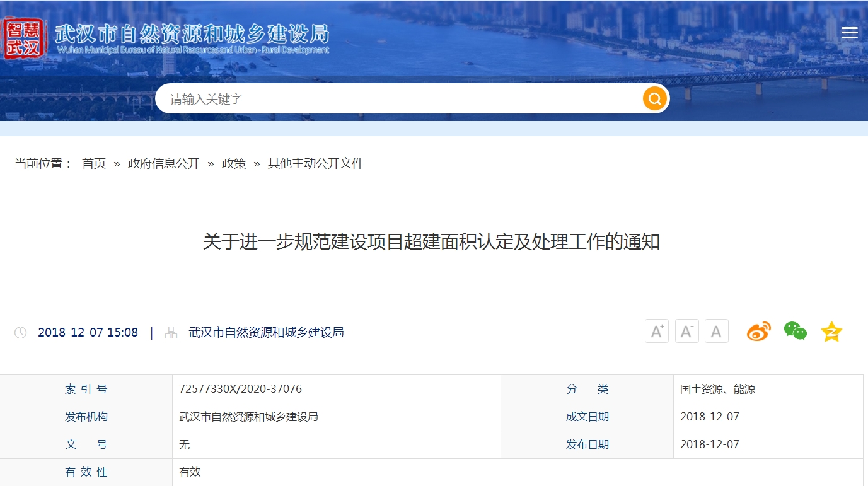This screenshot has width=868, height=486.
Task: Click the 无 value in 文号 row
Action: (x=184, y=444)
